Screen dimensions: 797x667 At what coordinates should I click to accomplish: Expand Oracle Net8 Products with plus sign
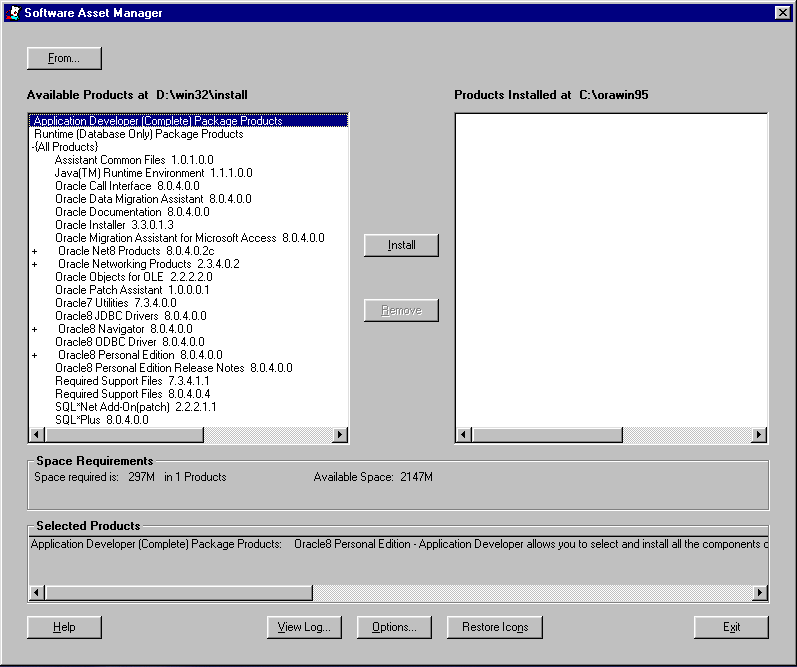coord(35,251)
